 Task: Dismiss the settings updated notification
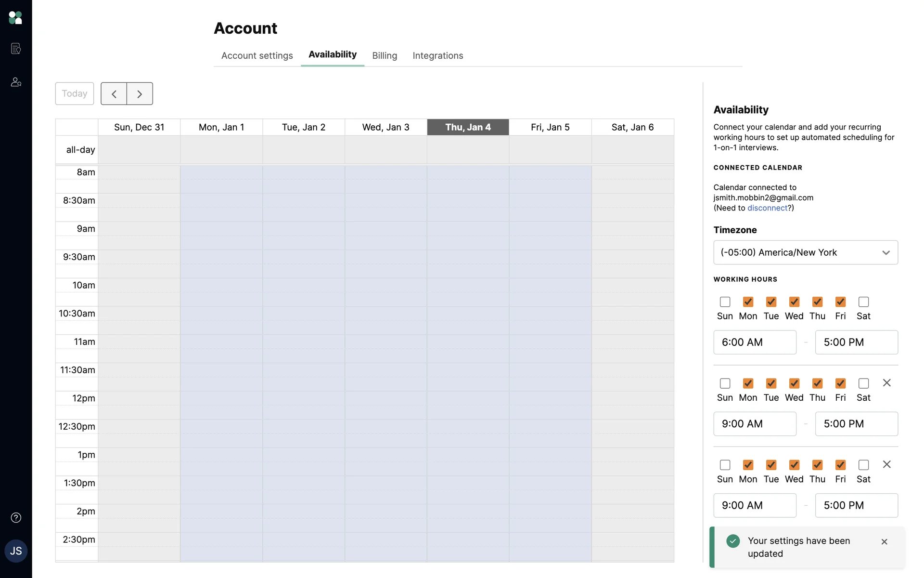[x=884, y=542]
